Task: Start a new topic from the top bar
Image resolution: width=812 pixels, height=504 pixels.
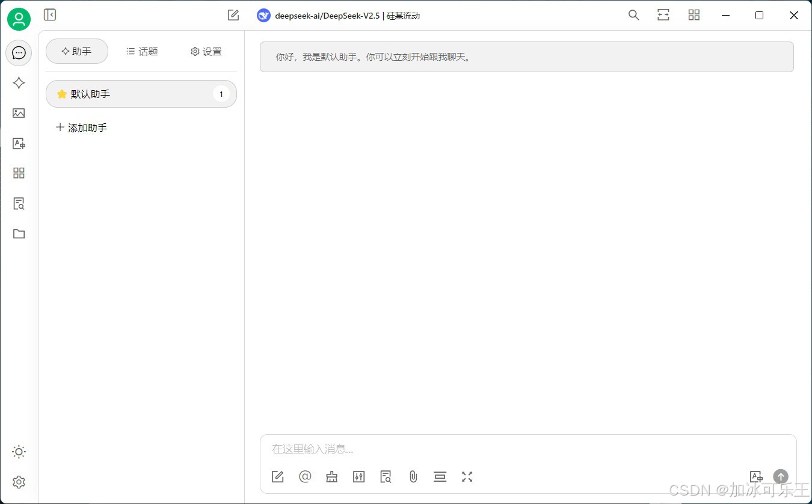Action: 233,15
